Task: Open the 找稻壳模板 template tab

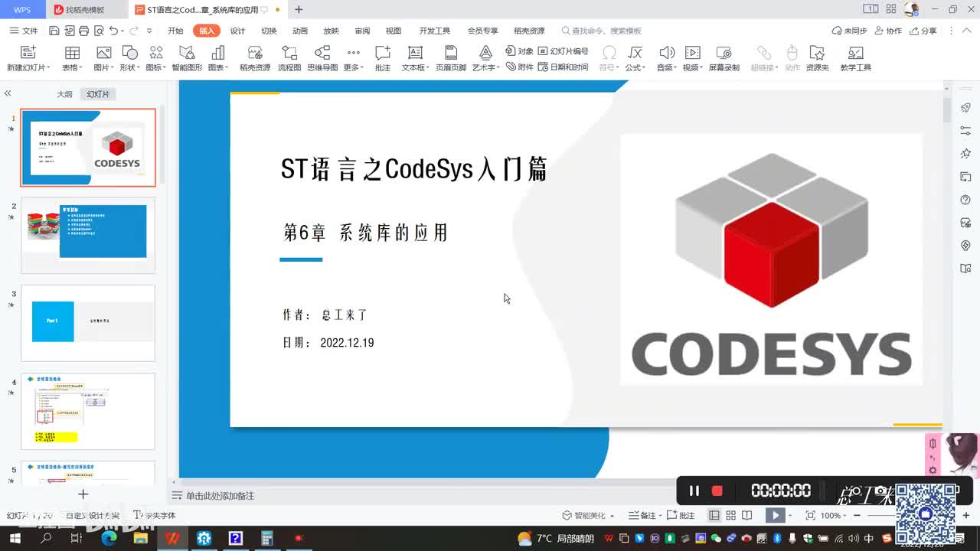Action: (84, 10)
